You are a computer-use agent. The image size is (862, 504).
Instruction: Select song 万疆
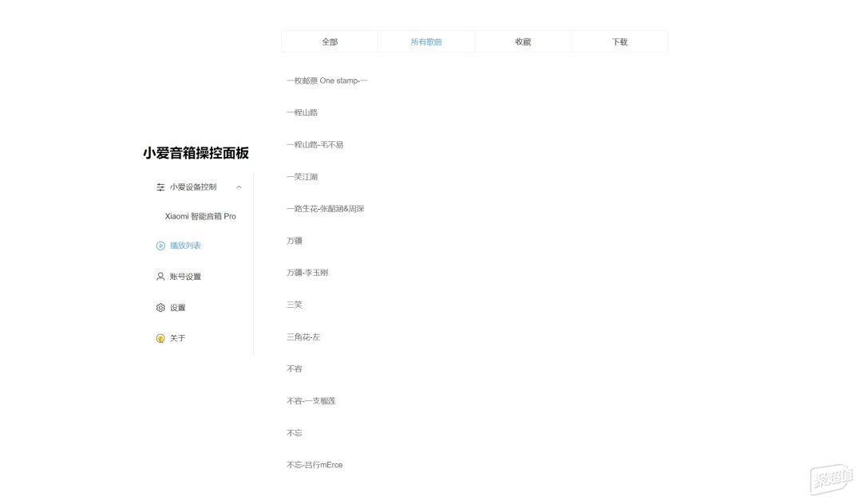(294, 241)
